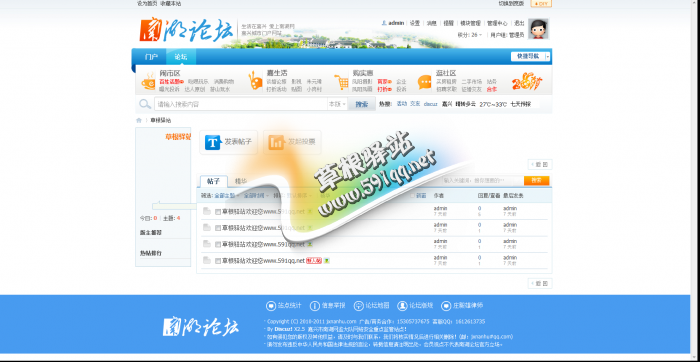The image size is (700, 362).
Task: Click into the main search input field
Action: [241, 104]
